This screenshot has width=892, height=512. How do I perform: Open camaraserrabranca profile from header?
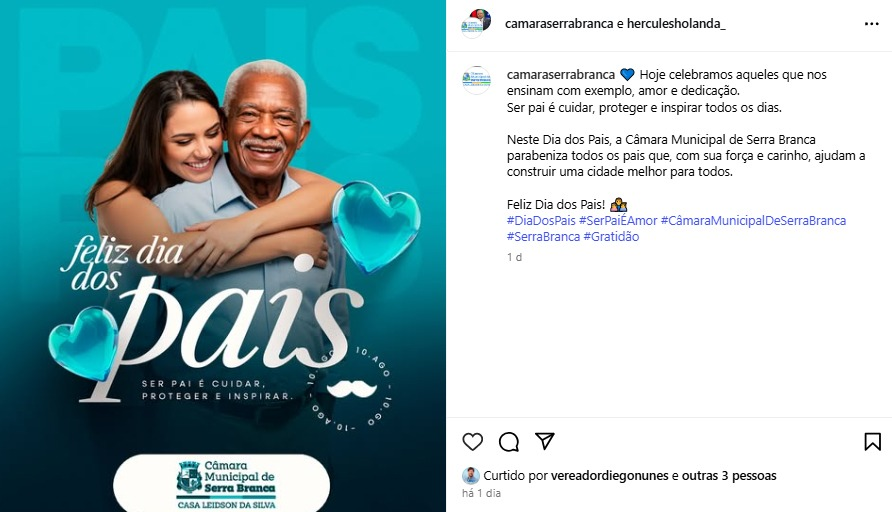pos(559,24)
